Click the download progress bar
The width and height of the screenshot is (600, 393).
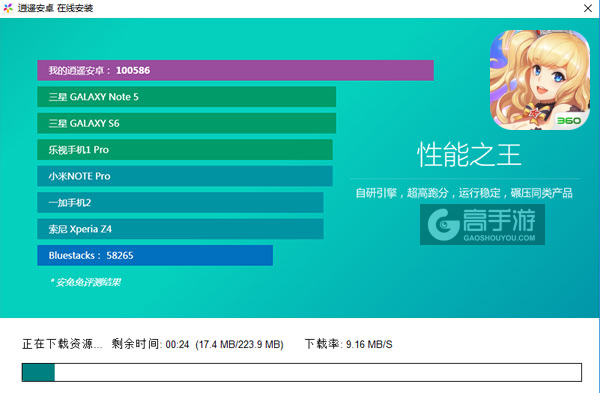[x=302, y=372]
